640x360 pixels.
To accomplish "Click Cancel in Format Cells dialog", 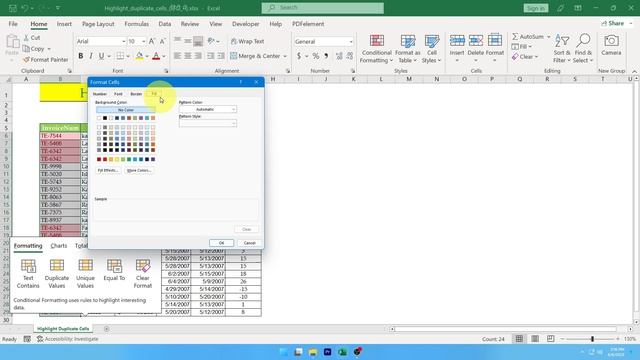I will (249, 243).
